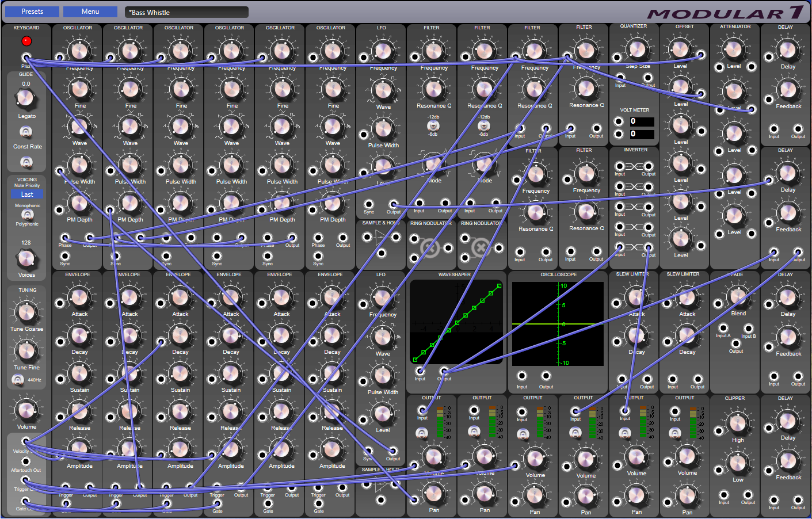The image size is (812, 519).
Task: Click the Waveshaper curve display
Action: coord(456,322)
